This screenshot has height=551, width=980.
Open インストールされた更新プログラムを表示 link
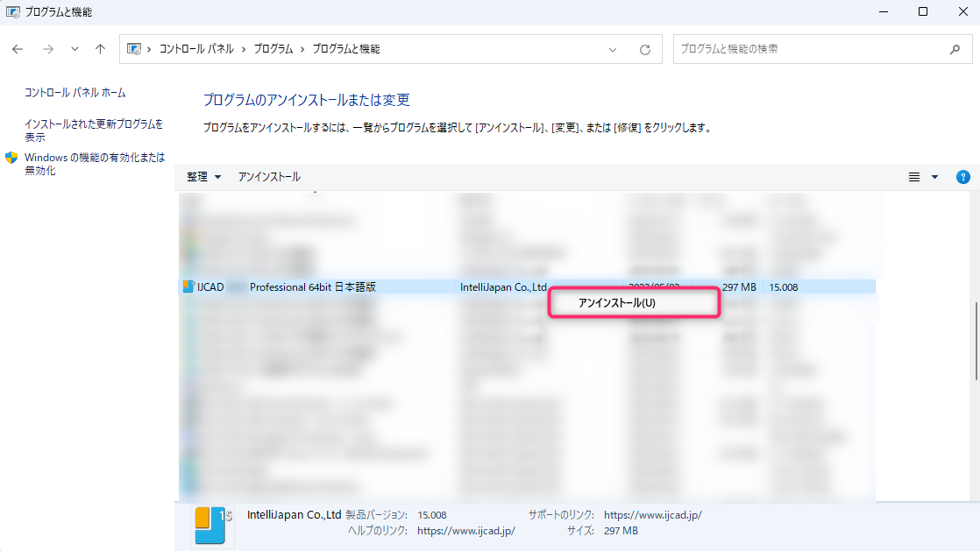click(94, 130)
